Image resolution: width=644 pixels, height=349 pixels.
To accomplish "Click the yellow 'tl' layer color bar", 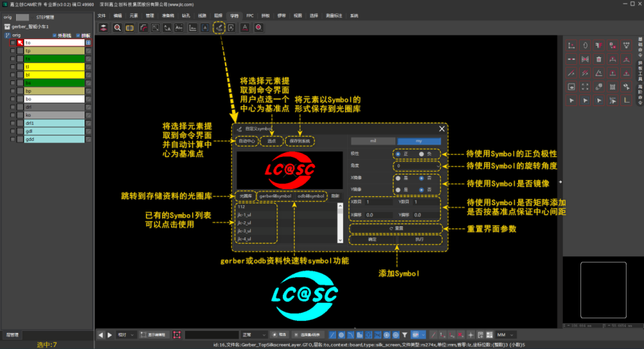I will click(54, 67).
